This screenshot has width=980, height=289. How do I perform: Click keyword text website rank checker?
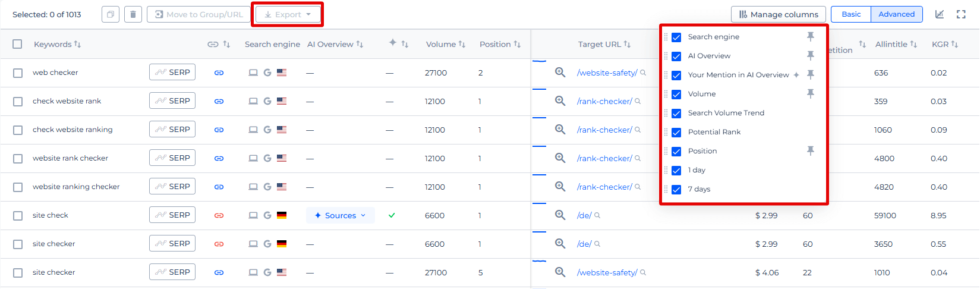[70, 158]
